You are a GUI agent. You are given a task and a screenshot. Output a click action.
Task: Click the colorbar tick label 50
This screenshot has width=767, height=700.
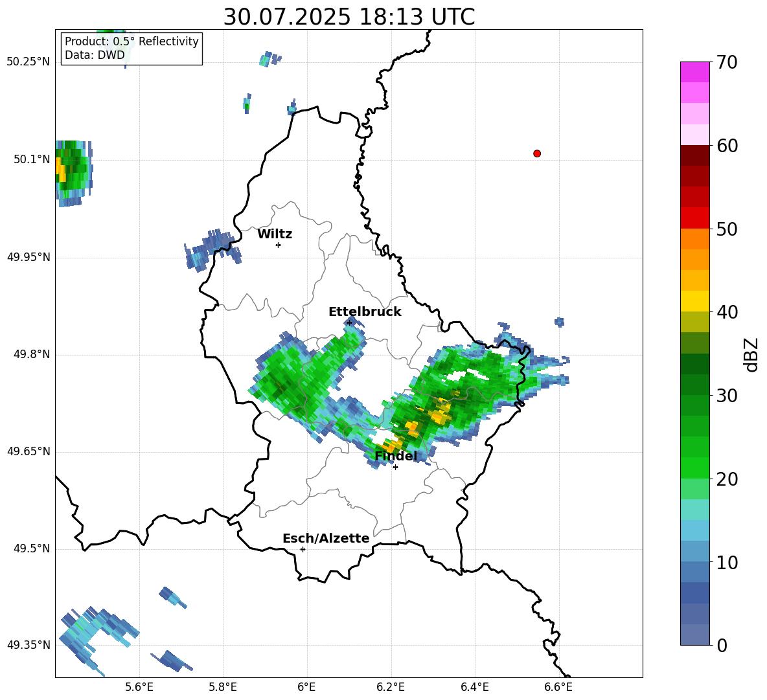pos(727,229)
